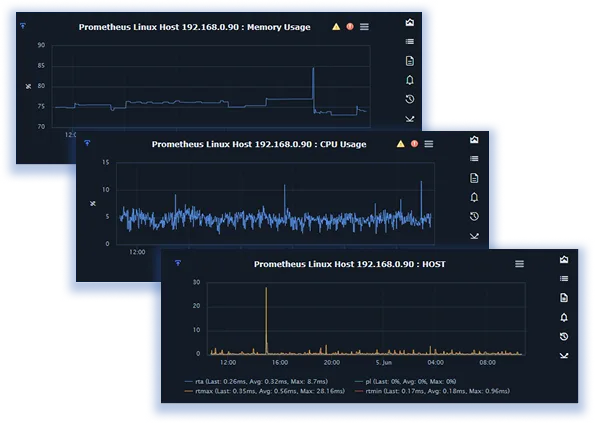The height and width of the screenshot is (424, 595).
Task: Toggle rtmin series in HOST legend
Action: click(432, 391)
